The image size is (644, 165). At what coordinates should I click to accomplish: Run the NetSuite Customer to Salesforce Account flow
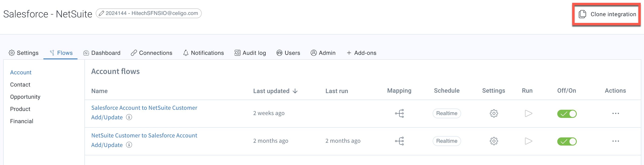pyautogui.click(x=528, y=141)
